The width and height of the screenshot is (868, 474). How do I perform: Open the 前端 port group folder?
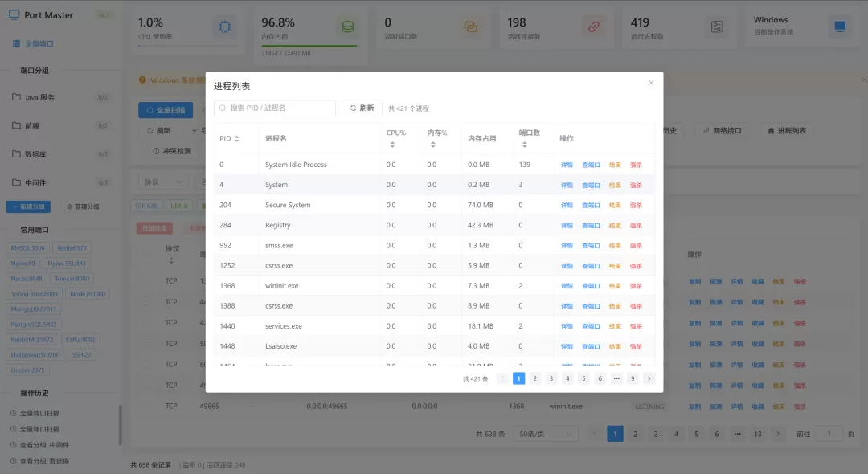pos(59,125)
